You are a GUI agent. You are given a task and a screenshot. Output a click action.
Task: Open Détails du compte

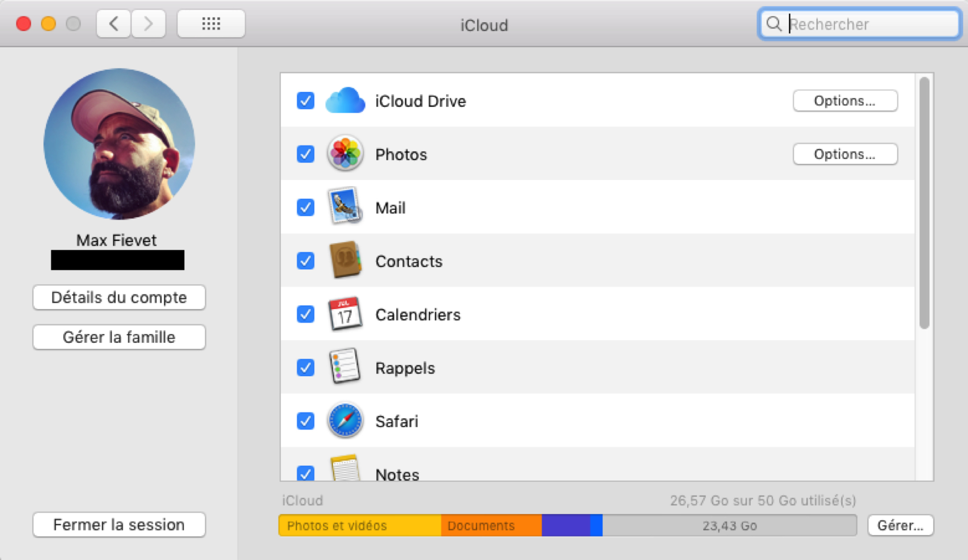(119, 297)
